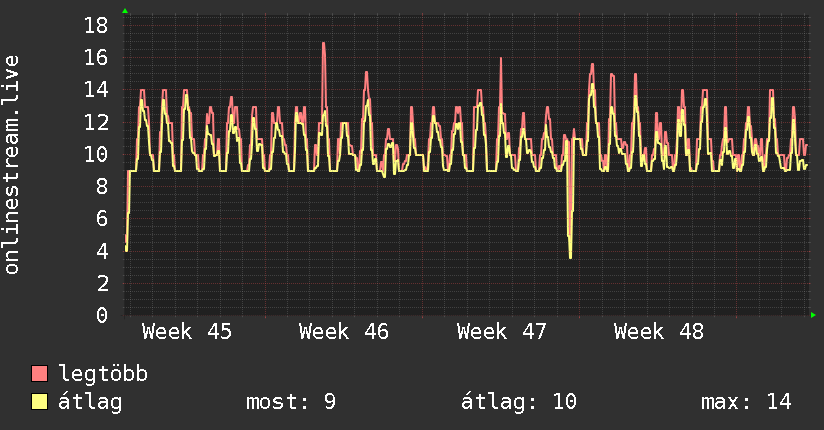Select the "átlag" legend label beside yellow swatch
This screenshot has width=824, height=430.
pos(91,402)
